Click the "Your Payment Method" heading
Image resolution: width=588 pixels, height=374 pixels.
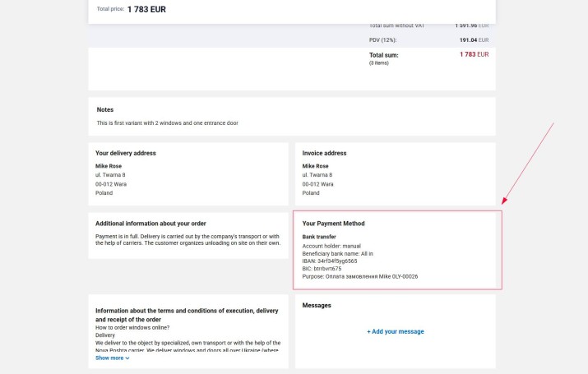(333, 224)
